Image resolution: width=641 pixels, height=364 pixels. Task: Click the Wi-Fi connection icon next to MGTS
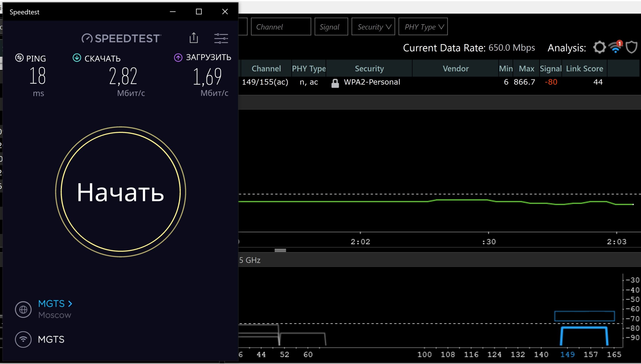23,339
